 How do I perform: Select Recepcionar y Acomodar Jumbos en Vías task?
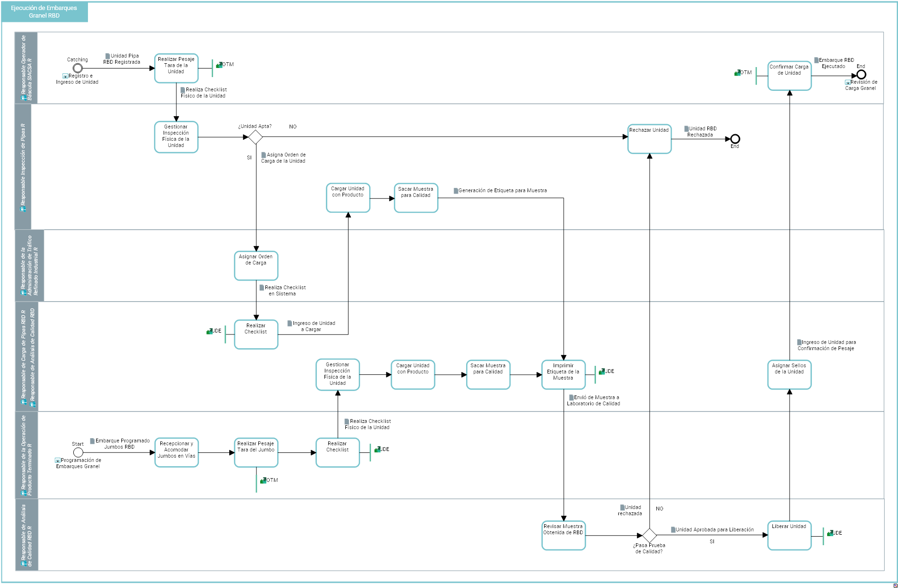(176, 452)
